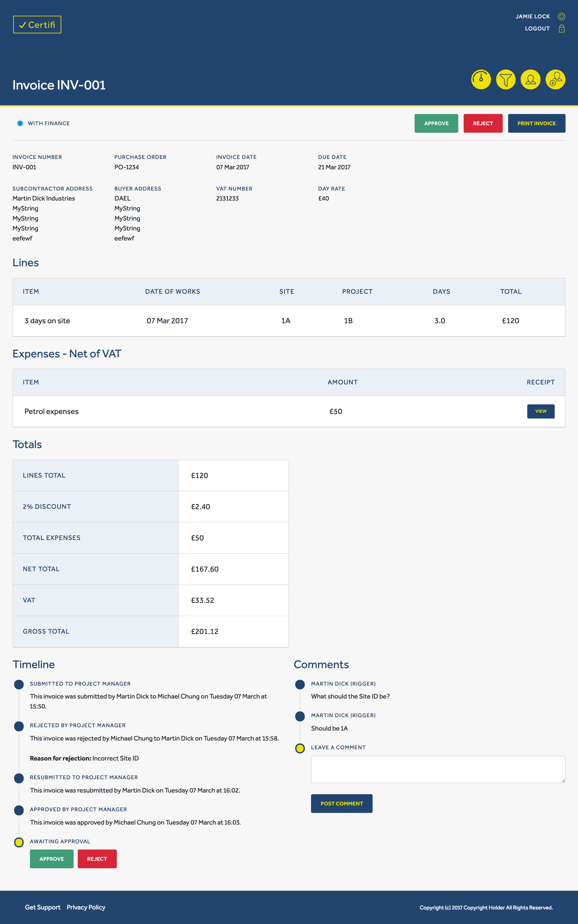Open the speedometer dashboard icon
The height and width of the screenshot is (924, 578).
click(x=481, y=79)
